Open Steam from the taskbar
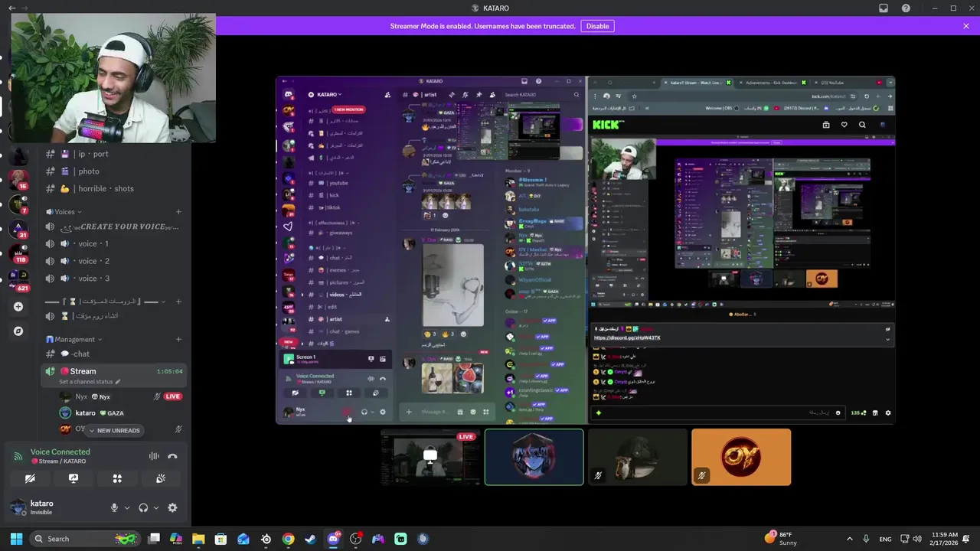The height and width of the screenshot is (551, 980). [310, 539]
